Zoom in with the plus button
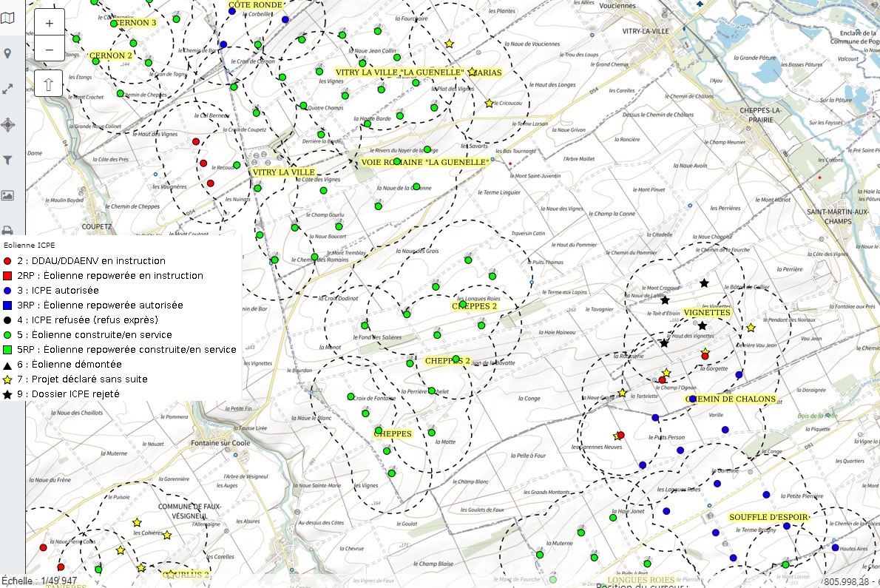The width and height of the screenshot is (880, 588). [x=50, y=23]
